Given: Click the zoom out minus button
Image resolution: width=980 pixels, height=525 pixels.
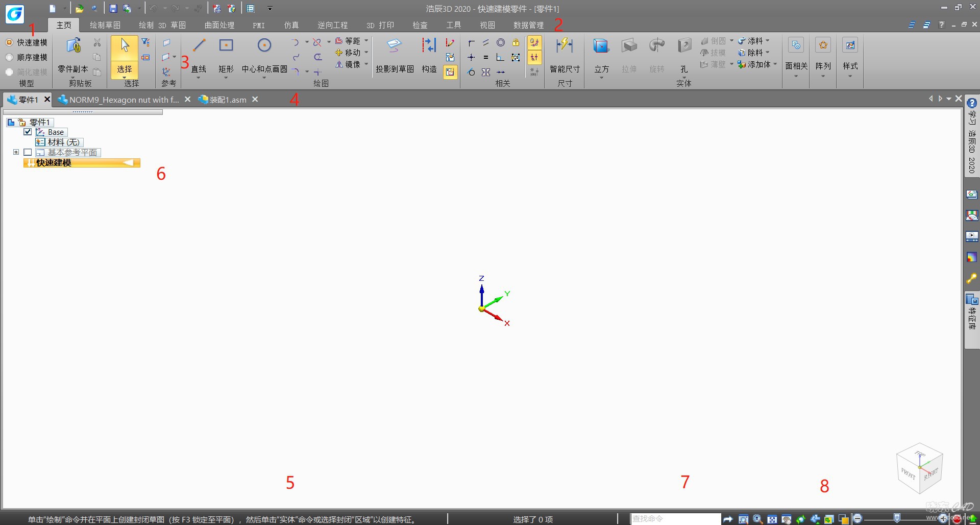Looking at the screenshot, I should 857,519.
